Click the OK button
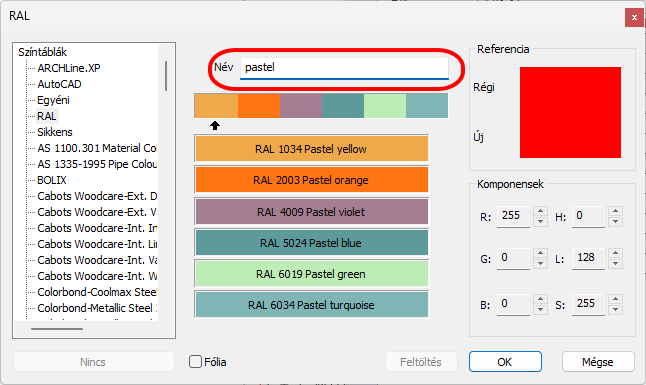646x385 pixels. 505,362
